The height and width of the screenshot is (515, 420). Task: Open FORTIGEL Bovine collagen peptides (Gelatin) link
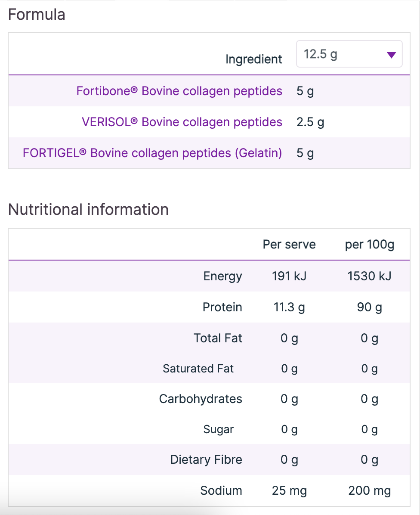(152, 153)
